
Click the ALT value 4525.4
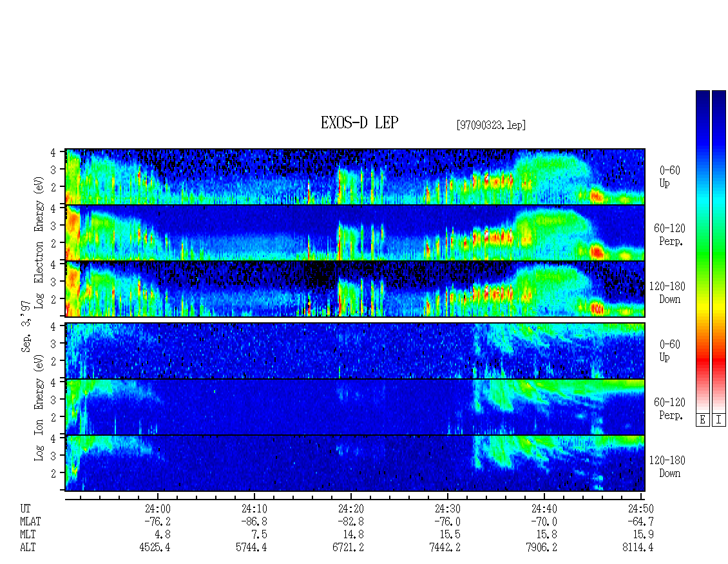(155, 547)
